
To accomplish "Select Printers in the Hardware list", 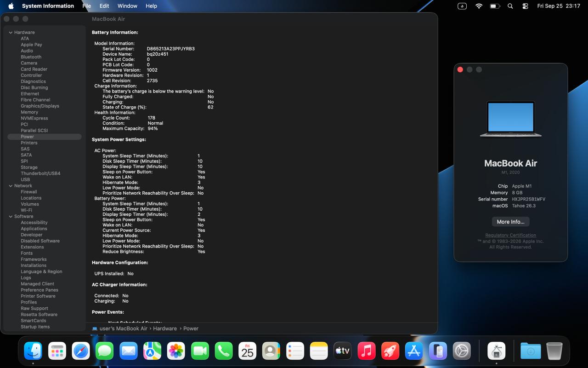I will tap(29, 143).
